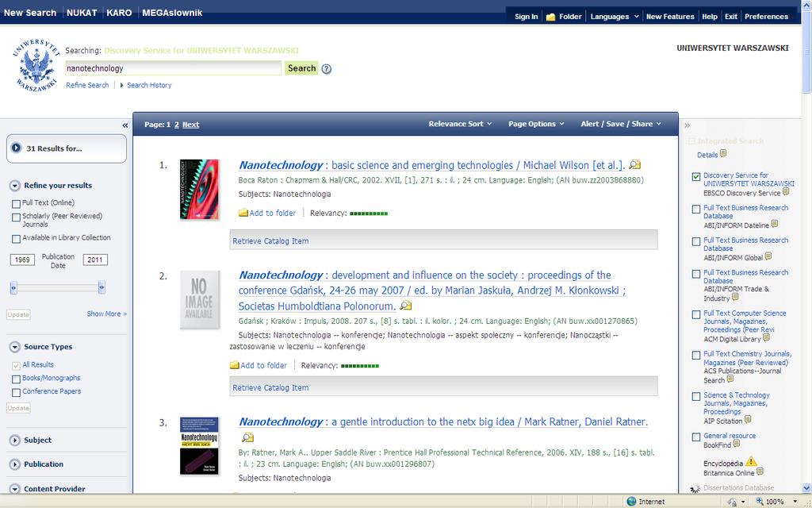Image resolution: width=812 pixels, height=508 pixels.
Task: Click the zoom magnifier icon showing 100%
Action: (x=759, y=502)
